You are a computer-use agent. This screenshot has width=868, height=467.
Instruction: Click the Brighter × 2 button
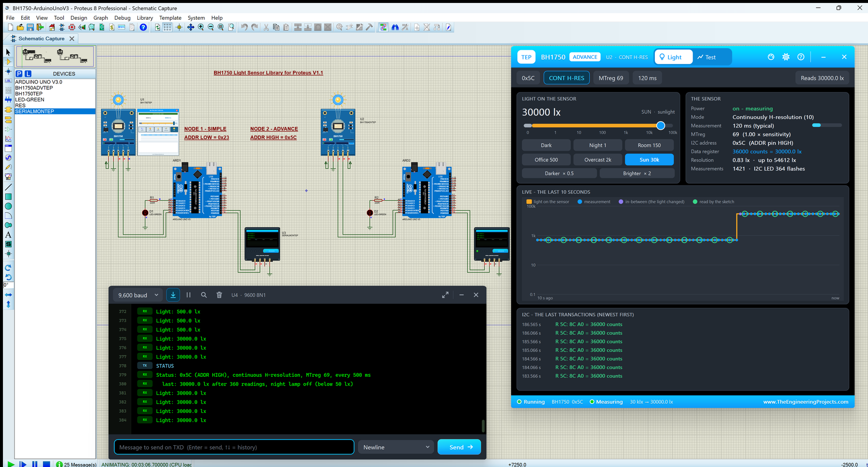pos(637,173)
